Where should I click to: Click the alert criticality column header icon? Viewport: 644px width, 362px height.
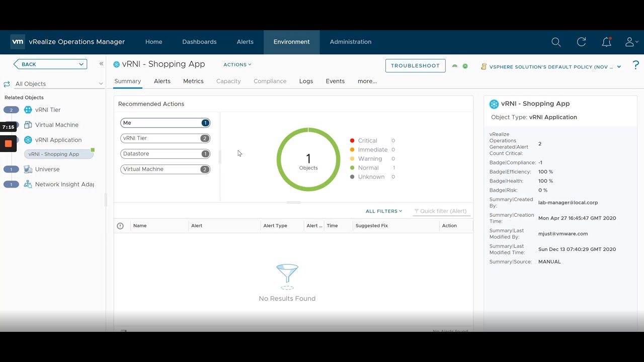coord(120,226)
